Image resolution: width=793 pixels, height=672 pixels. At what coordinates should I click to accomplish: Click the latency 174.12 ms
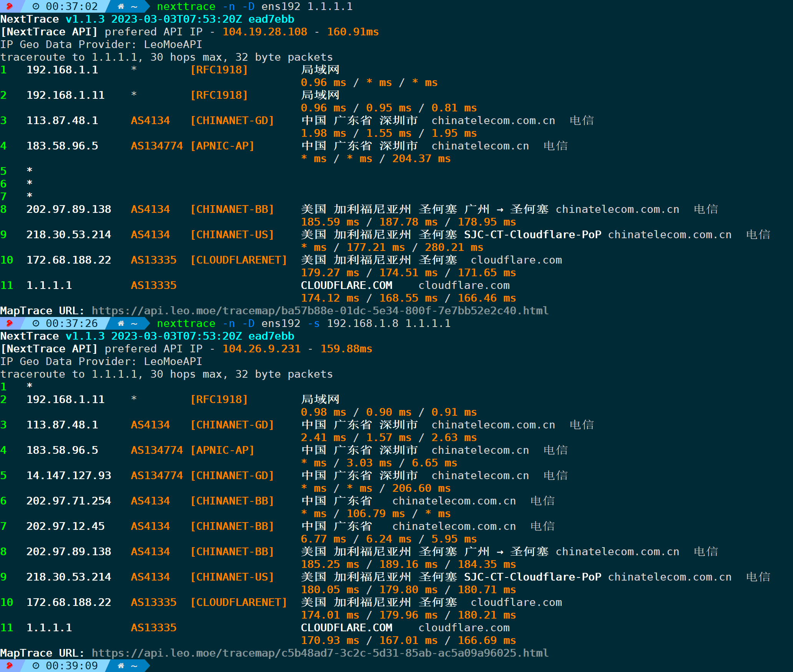pos(330,298)
